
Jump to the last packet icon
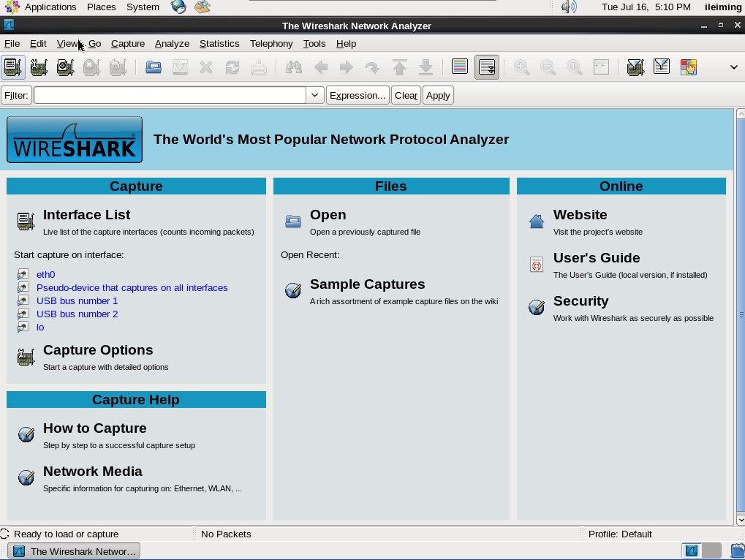(426, 67)
